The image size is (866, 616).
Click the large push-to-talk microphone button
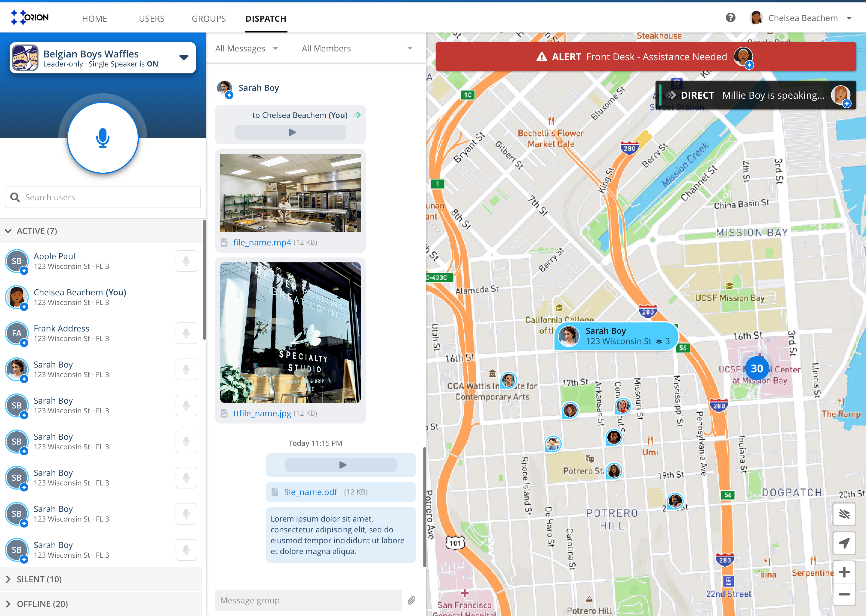[x=103, y=138]
